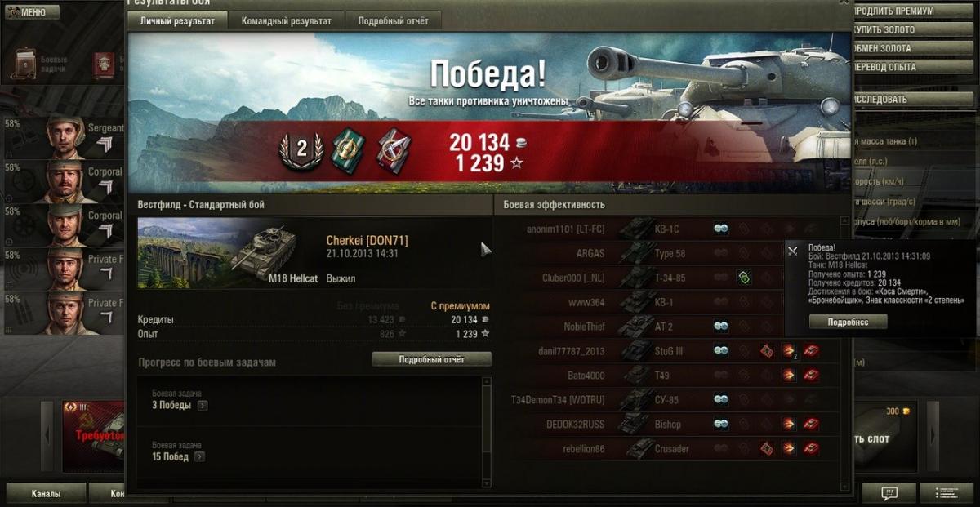
Task: Open the chat speech bubble icon at bottom right
Action: point(889,493)
